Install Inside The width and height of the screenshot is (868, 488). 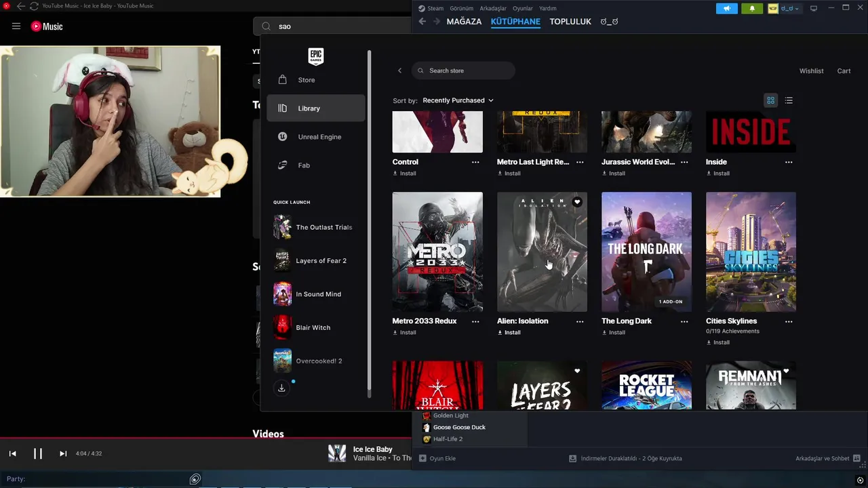pyautogui.click(x=718, y=174)
